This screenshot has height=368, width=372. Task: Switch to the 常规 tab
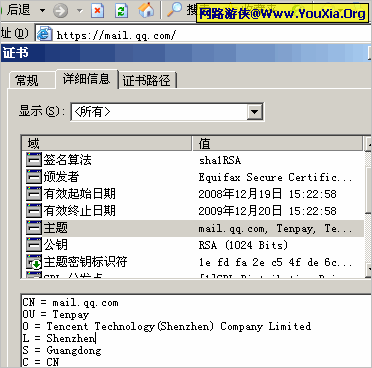point(31,80)
